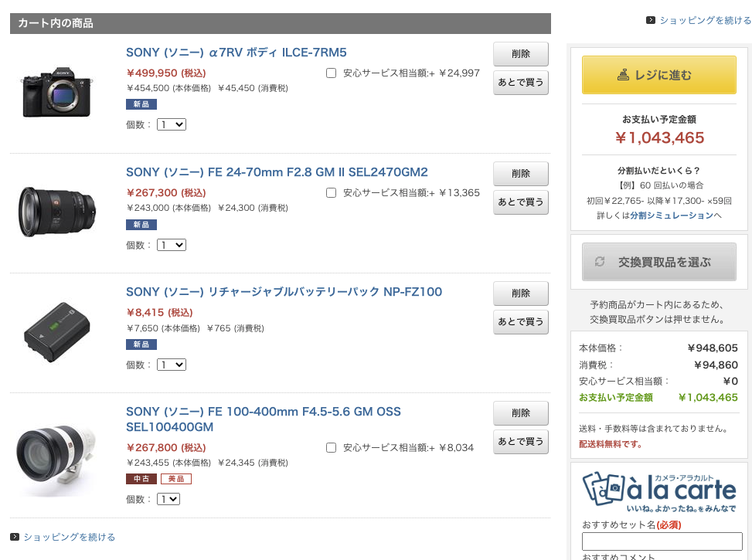Image resolution: width=752 pixels, height=560 pixels.
Task: Click the FE 24-70mm lens product image
Action: 58,211
